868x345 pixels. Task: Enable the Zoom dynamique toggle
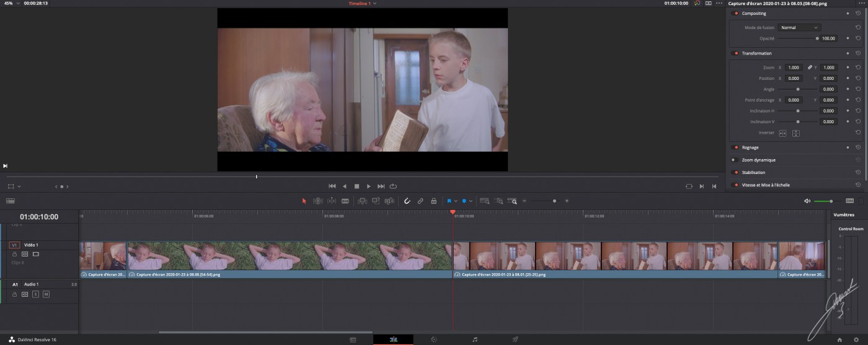tap(733, 160)
